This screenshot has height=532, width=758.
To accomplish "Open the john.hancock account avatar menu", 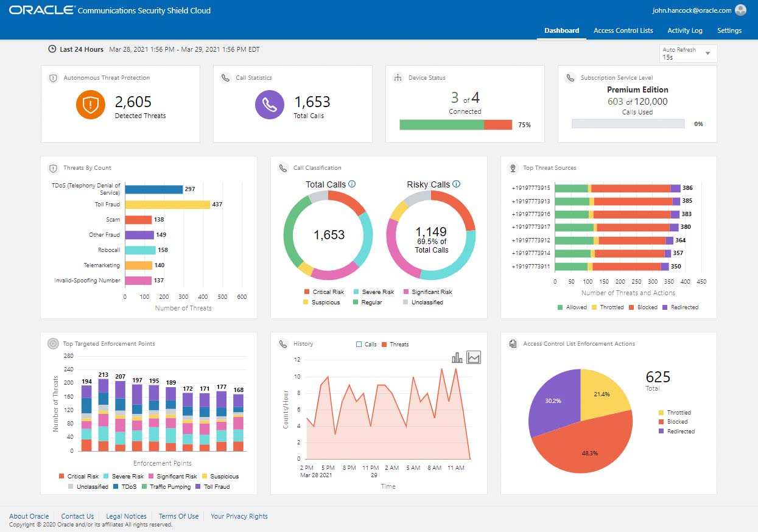I will pos(740,10).
